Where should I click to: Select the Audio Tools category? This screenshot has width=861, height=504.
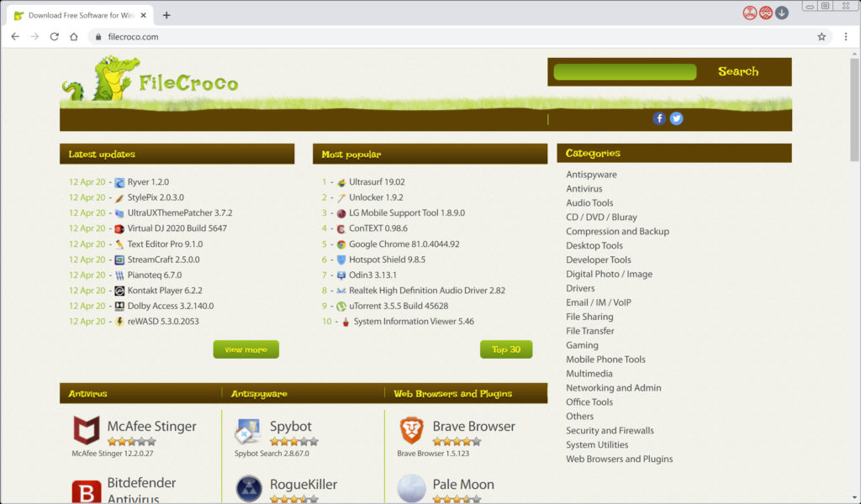(589, 203)
